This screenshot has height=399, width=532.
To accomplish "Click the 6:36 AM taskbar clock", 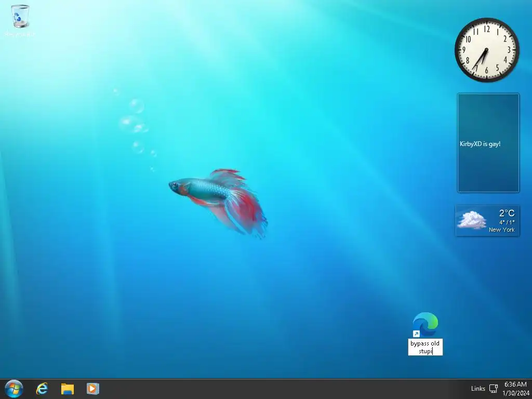I will 515,384.
